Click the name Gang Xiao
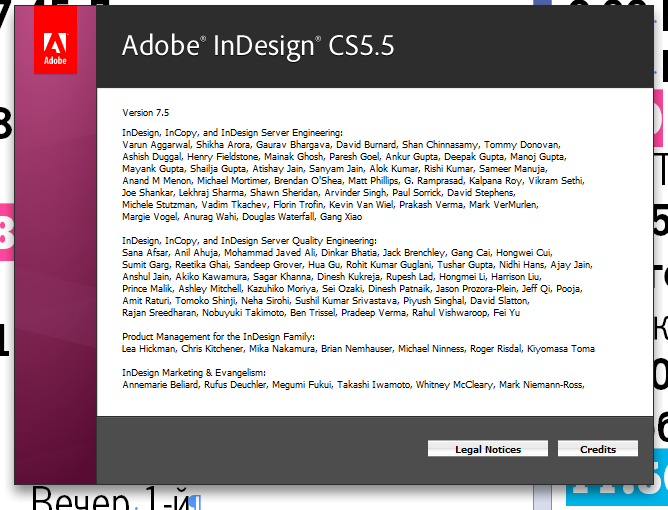 [341, 217]
